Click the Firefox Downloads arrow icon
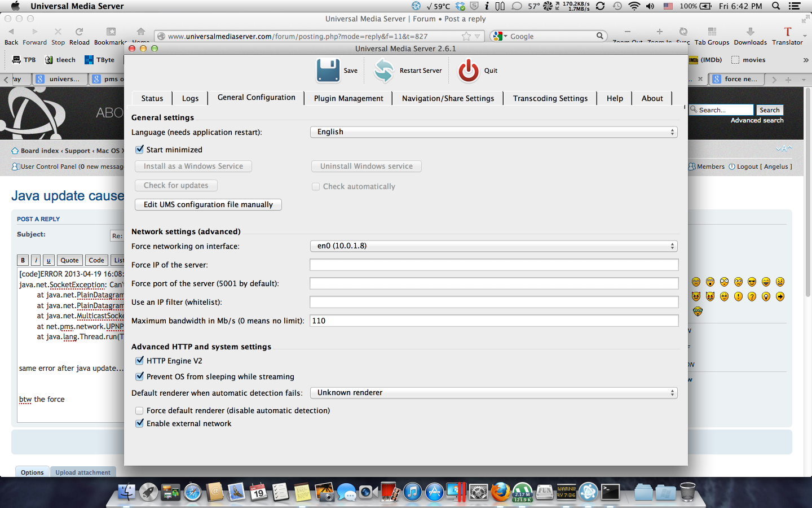The image size is (812, 508). (x=750, y=32)
